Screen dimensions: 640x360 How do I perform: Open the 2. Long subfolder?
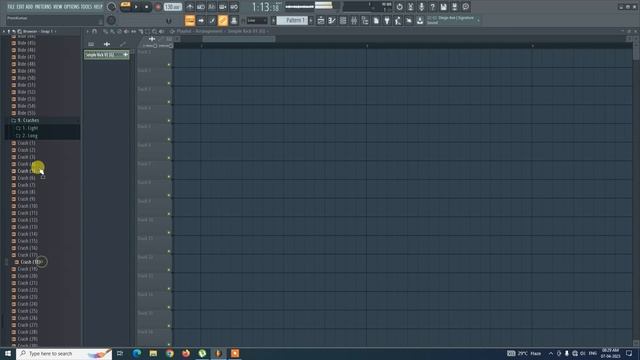(x=29, y=136)
